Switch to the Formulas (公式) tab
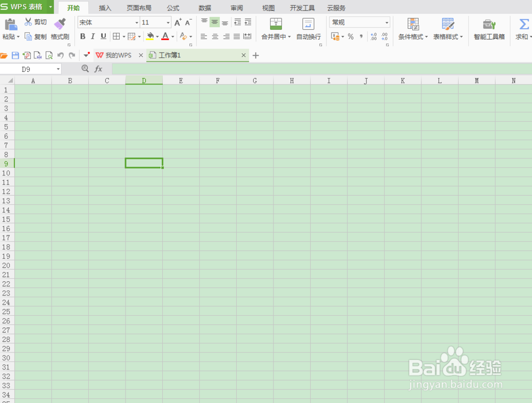 click(173, 8)
